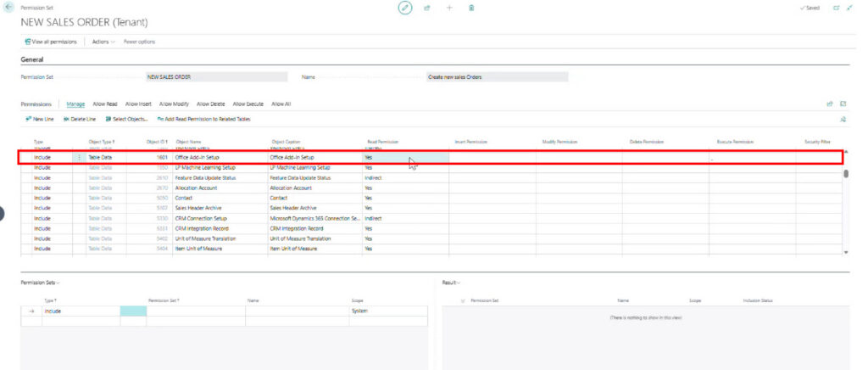Viewport: 868px width, 370px height.
Task: Expand the Permissions part to full view
Action: [x=843, y=104]
